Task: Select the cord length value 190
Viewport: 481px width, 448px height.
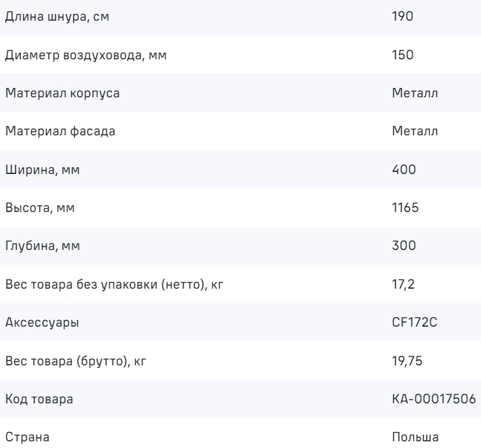Action: pyautogui.click(x=404, y=16)
